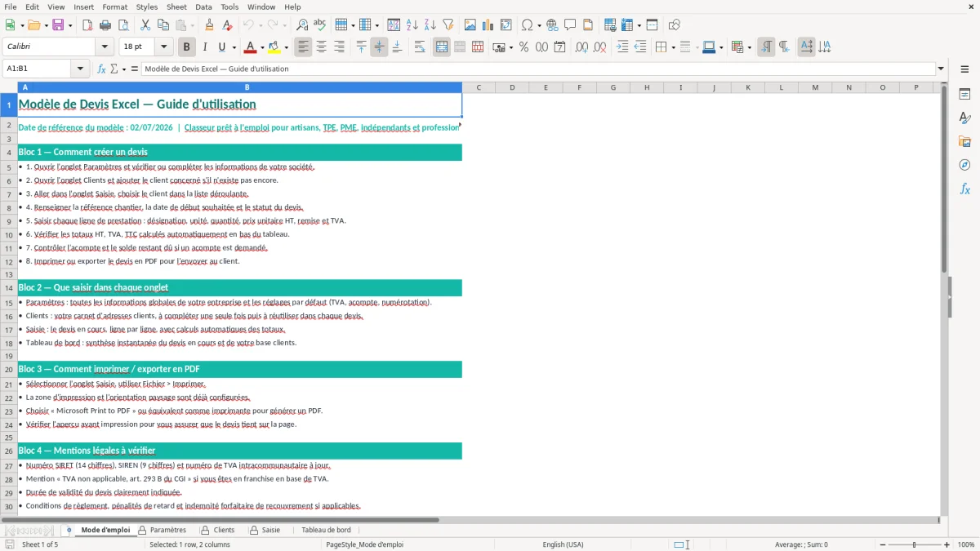Click the red Font Color button
Screen dimensions: 980x551
(250, 47)
